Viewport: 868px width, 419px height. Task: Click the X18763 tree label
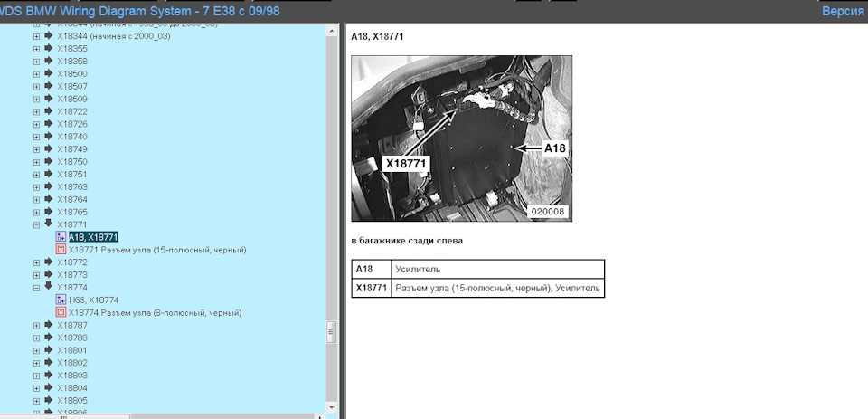point(72,187)
